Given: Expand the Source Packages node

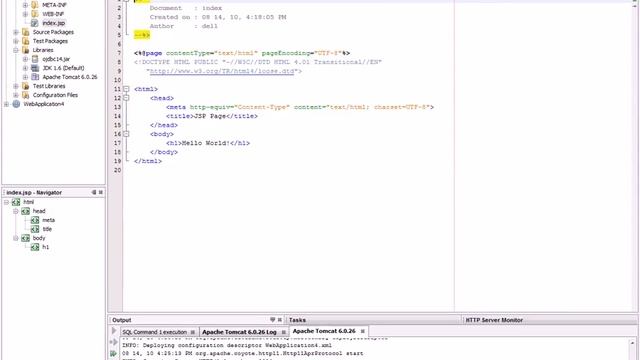Looking at the screenshot, I should 16,32.
